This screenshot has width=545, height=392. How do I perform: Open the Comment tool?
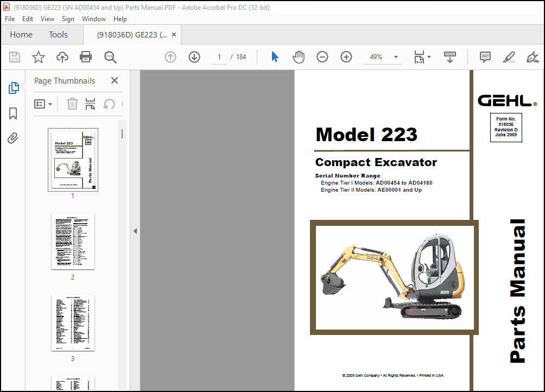coord(484,56)
